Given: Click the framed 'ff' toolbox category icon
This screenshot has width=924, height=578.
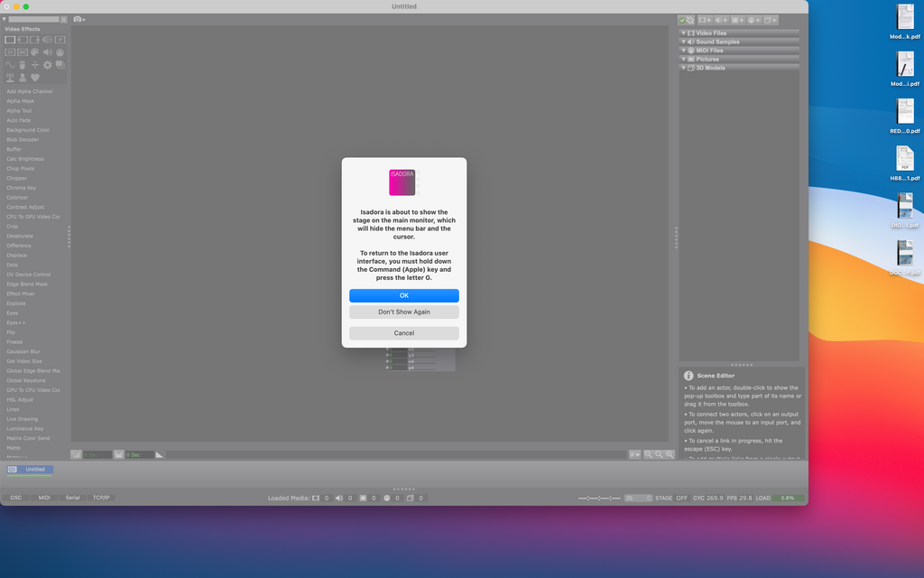Looking at the screenshot, I should point(60,40).
